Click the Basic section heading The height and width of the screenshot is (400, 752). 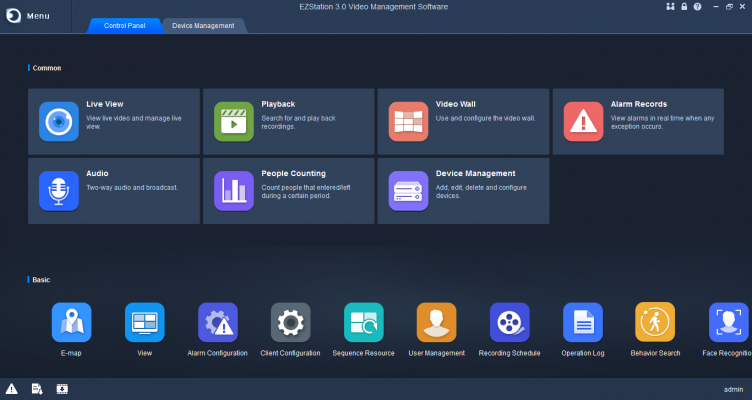[x=41, y=280]
